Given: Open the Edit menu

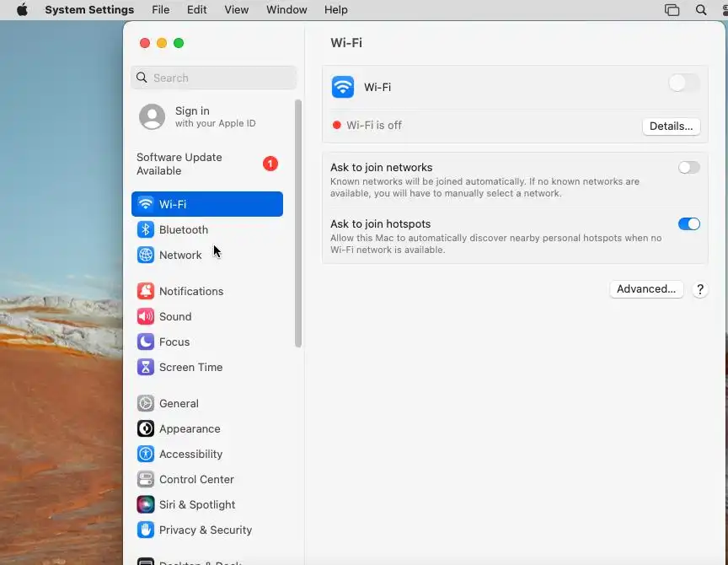Looking at the screenshot, I should [x=197, y=10].
